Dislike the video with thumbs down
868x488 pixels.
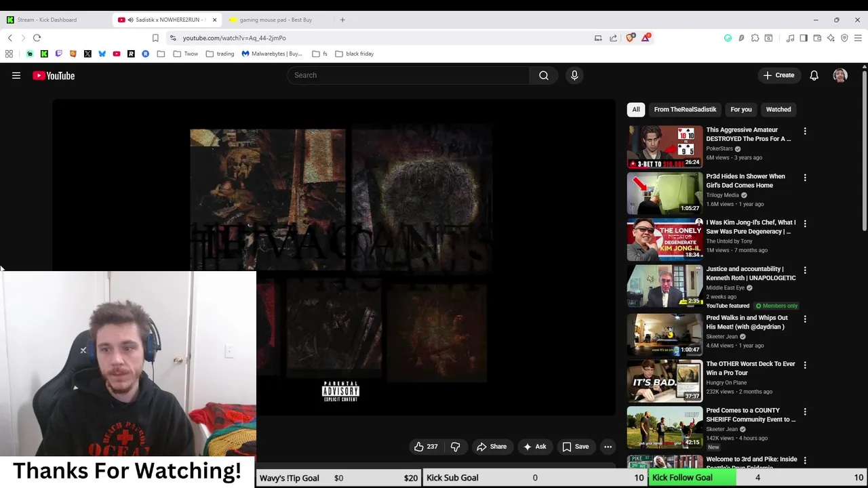pos(456,447)
